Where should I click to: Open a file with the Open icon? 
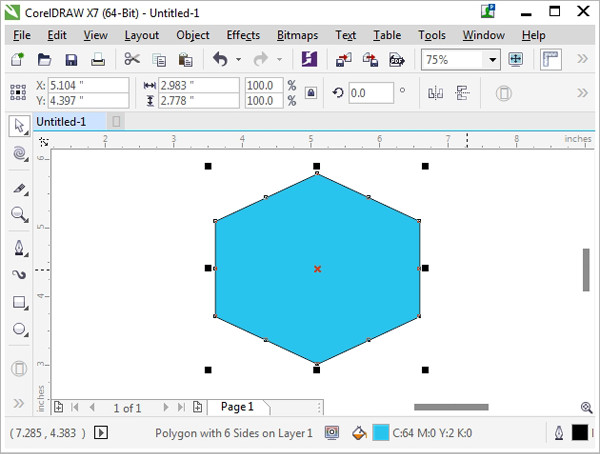point(44,60)
